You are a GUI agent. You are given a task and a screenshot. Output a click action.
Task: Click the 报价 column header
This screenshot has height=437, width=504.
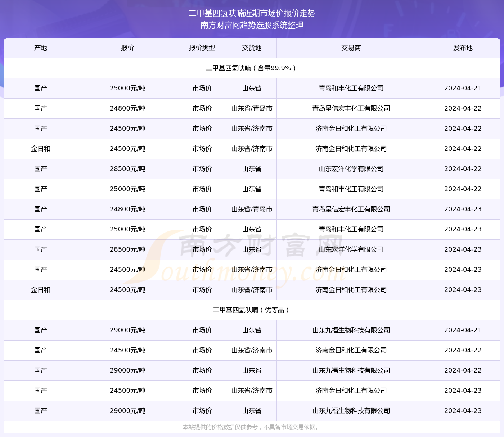tap(127, 48)
